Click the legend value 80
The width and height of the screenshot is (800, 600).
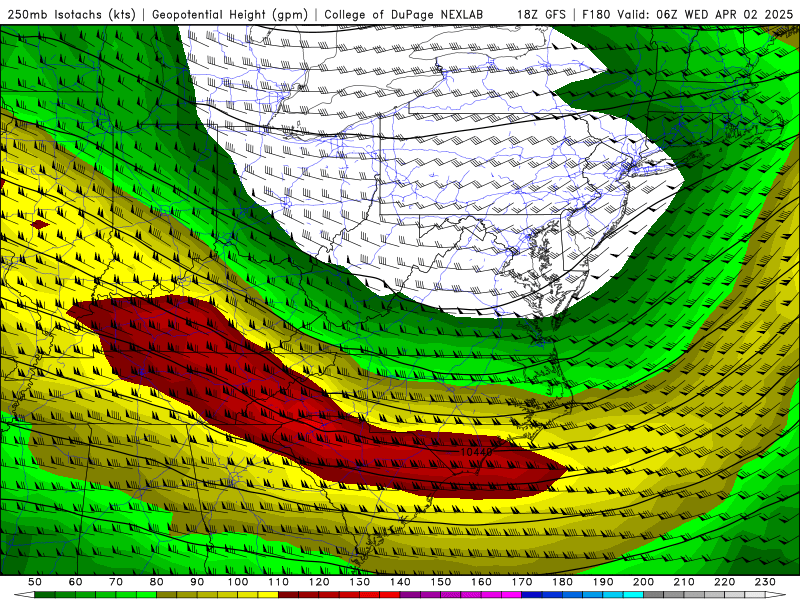tap(157, 582)
